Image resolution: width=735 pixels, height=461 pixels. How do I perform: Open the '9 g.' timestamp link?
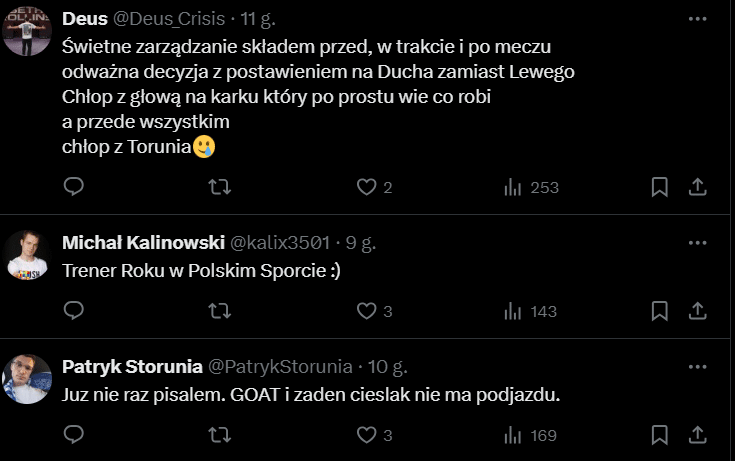tap(361, 243)
